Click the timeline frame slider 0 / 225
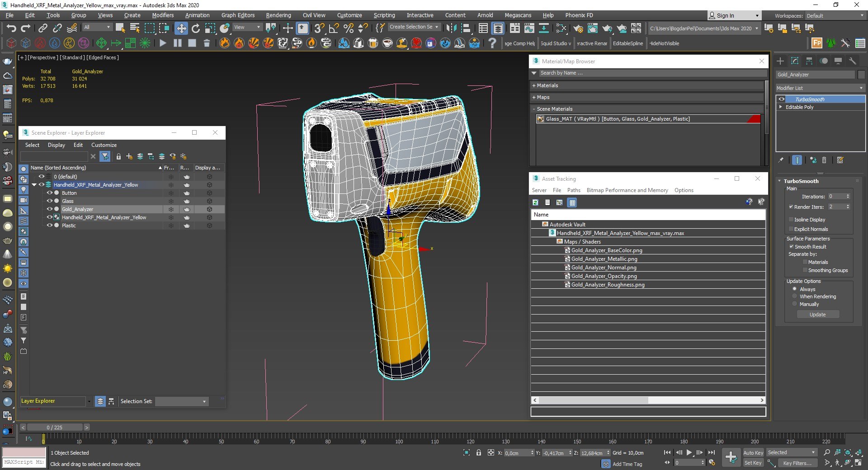The width and height of the screenshot is (868, 470). click(55, 428)
